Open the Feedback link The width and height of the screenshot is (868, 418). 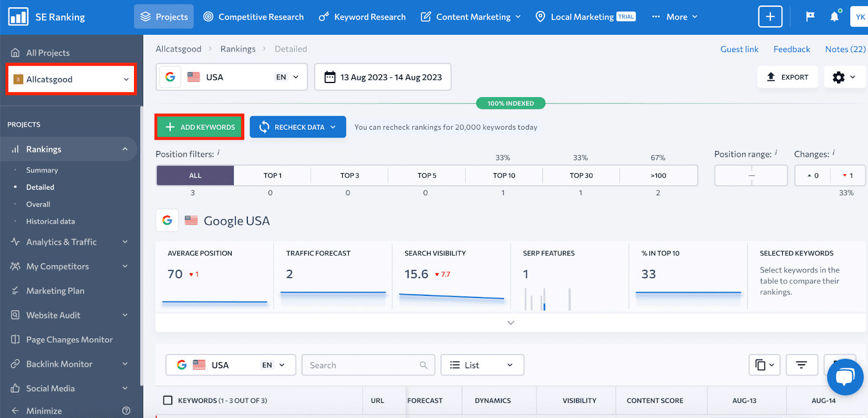[x=792, y=49]
